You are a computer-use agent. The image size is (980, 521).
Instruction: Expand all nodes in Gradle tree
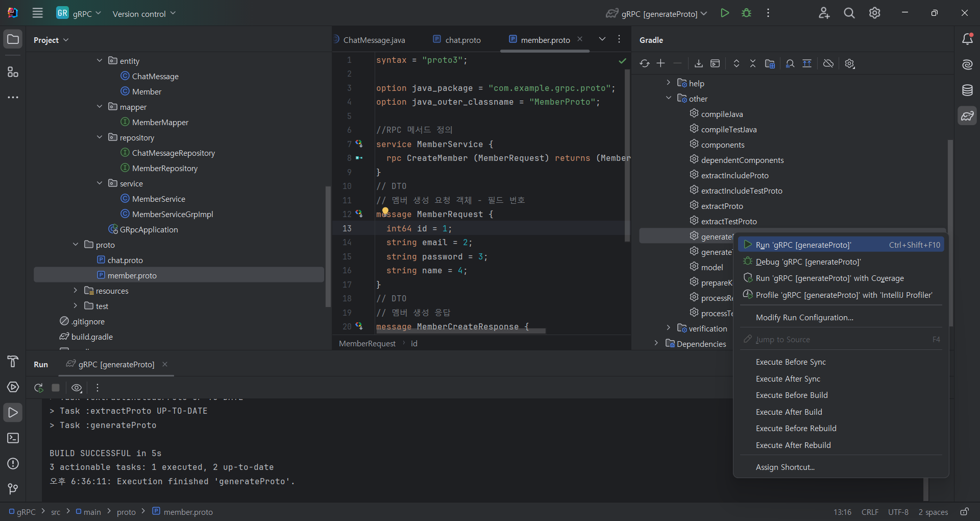[x=737, y=63]
